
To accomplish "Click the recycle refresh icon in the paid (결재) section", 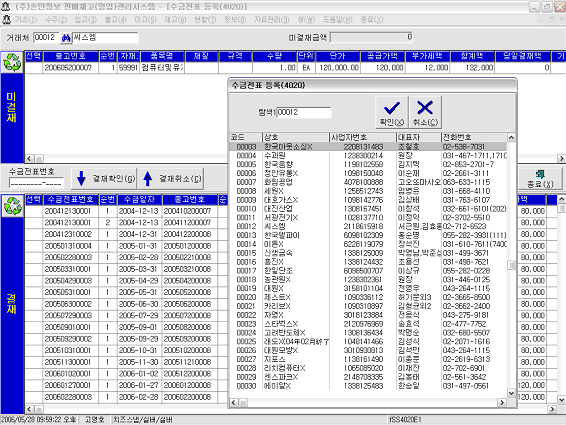I will coord(12,206).
